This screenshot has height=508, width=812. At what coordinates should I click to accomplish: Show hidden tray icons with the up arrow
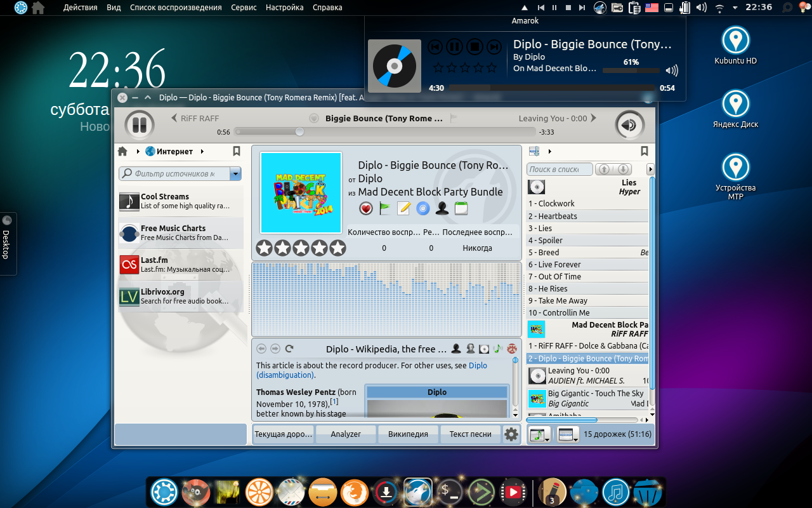[x=525, y=8]
